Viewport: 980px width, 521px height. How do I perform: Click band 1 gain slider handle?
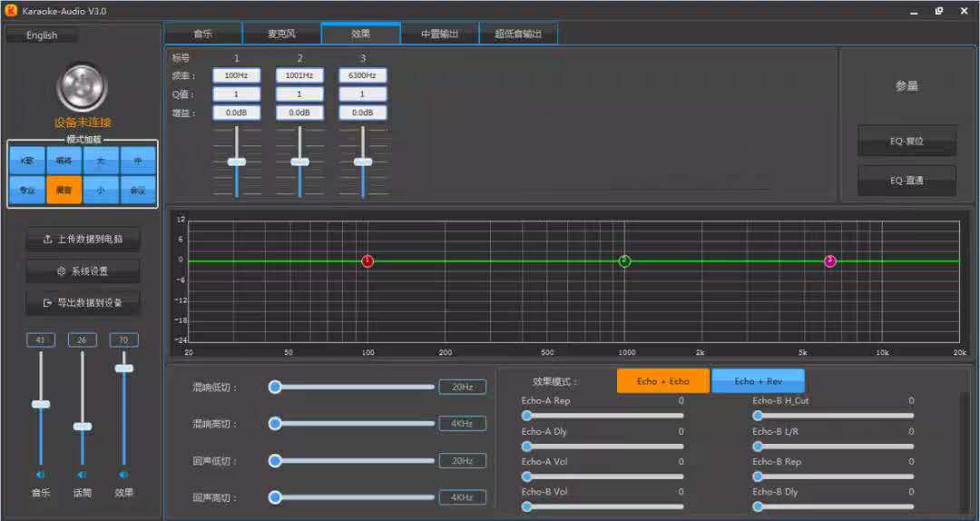pos(237,162)
